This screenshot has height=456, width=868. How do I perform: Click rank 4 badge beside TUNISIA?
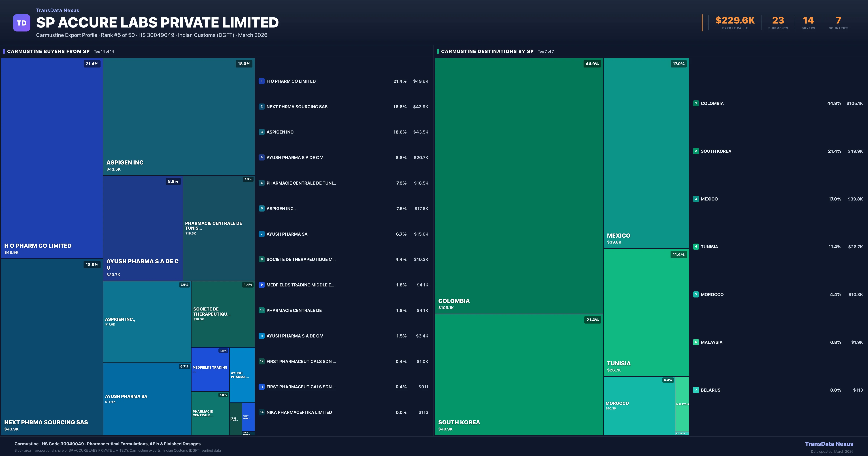tap(696, 247)
